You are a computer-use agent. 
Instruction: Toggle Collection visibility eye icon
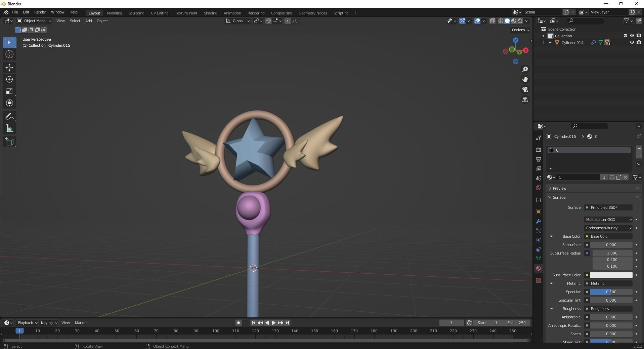point(632,36)
